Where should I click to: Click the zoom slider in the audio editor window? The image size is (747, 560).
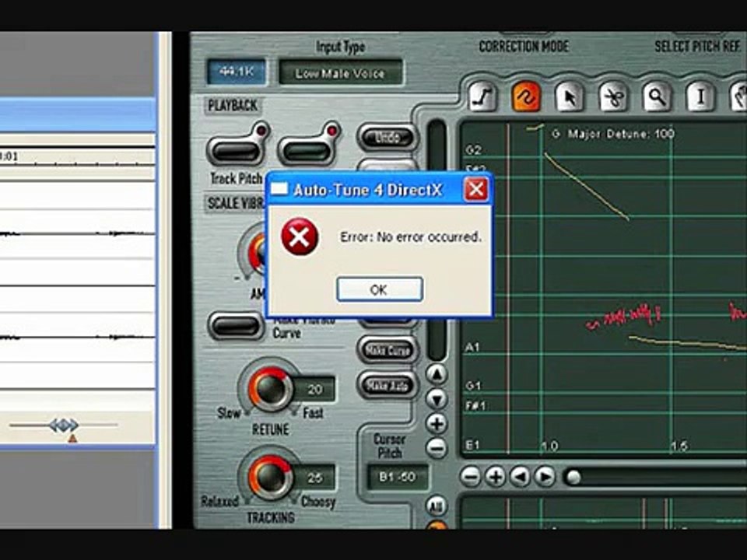tap(64, 425)
